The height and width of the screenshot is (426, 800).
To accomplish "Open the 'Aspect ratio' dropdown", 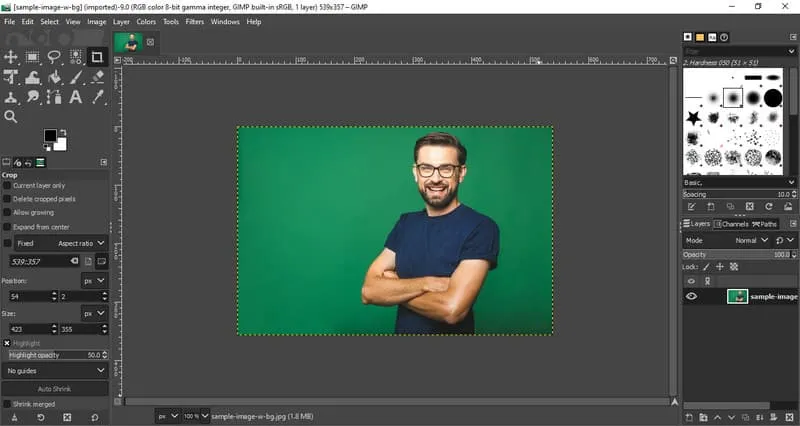I will click(x=80, y=243).
